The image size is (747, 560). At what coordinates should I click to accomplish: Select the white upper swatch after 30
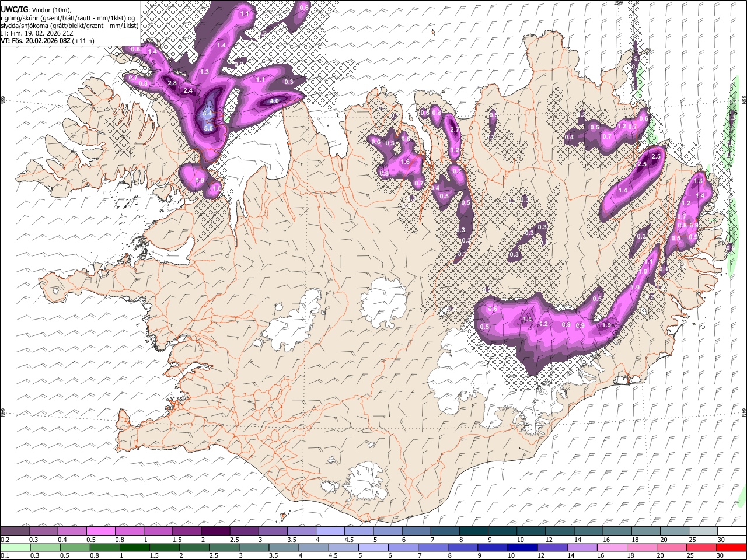(731, 531)
